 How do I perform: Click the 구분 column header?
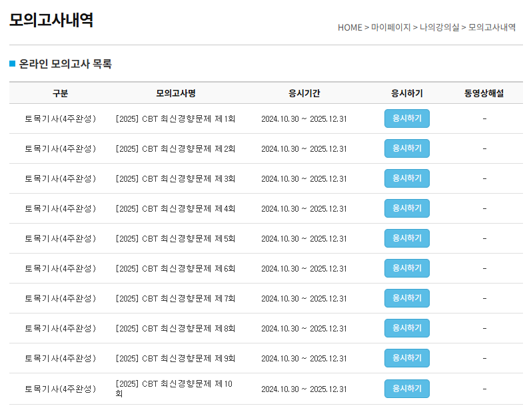(60, 93)
